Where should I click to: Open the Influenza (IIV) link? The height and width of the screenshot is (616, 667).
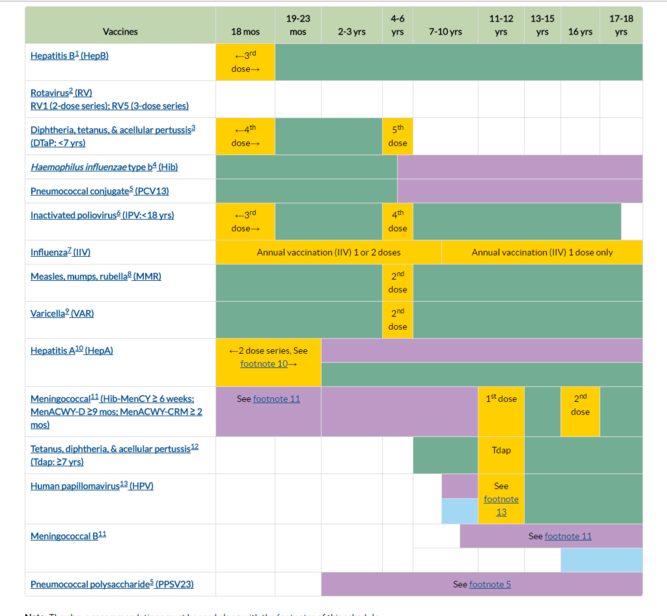point(60,252)
